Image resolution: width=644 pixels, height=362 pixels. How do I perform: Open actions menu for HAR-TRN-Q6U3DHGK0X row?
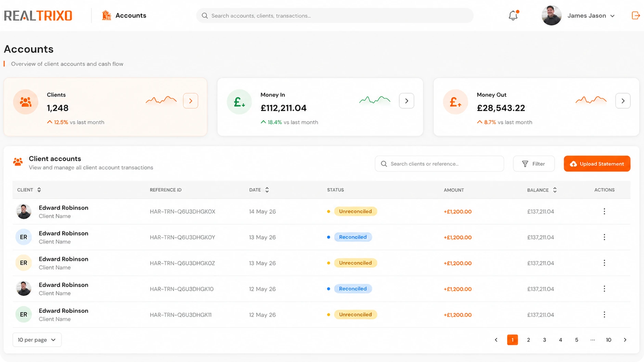point(604,211)
